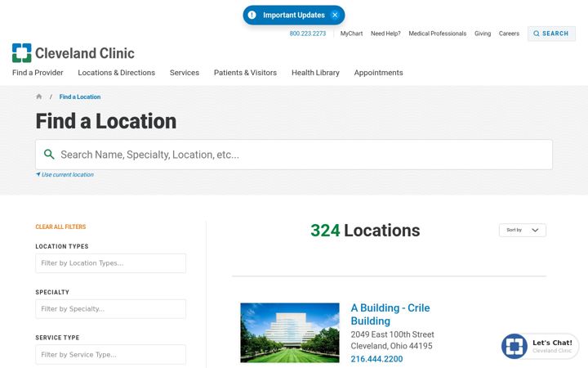Open the Filter by Location Types box
The image size is (588, 368).
[x=110, y=263]
